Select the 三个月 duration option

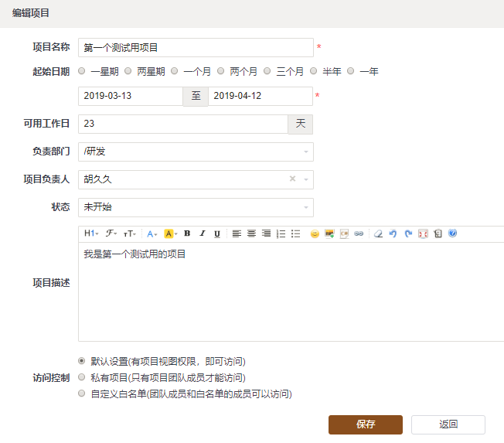[x=267, y=71]
